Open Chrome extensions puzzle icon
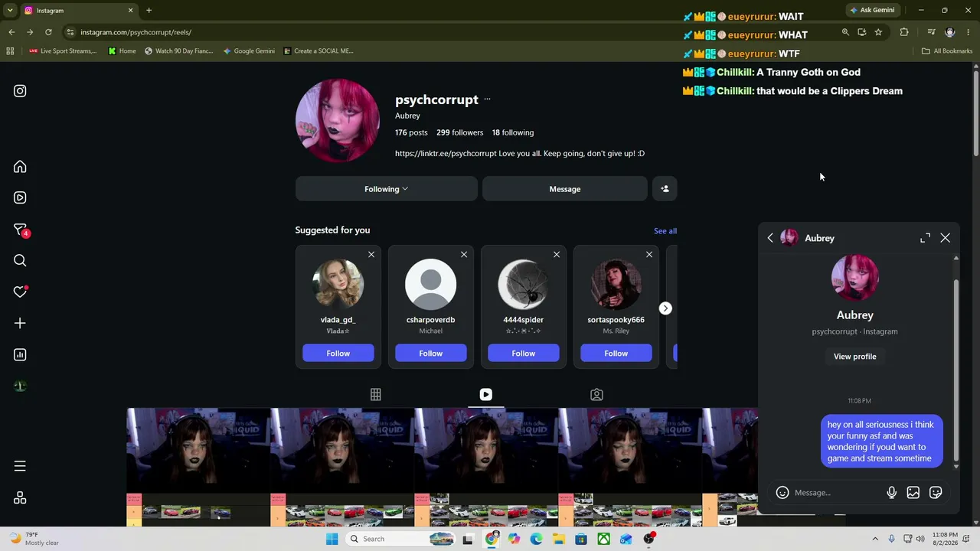Image resolution: width=980 pixels, height=551 pixels. 904,32
